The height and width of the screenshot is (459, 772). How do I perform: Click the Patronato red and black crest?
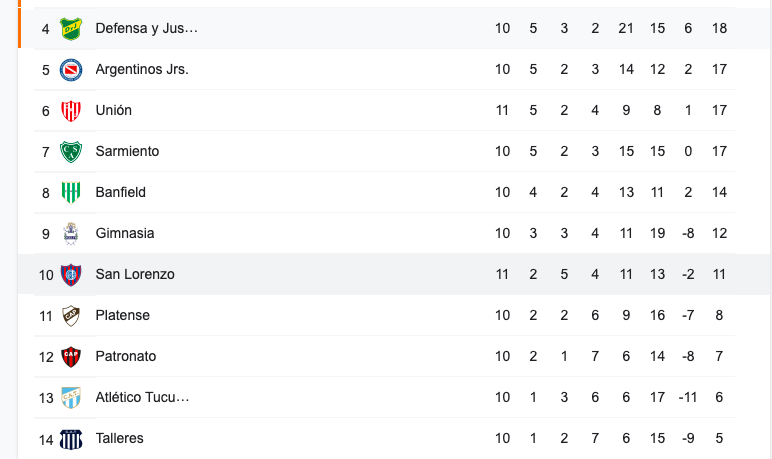click(71, 357)
